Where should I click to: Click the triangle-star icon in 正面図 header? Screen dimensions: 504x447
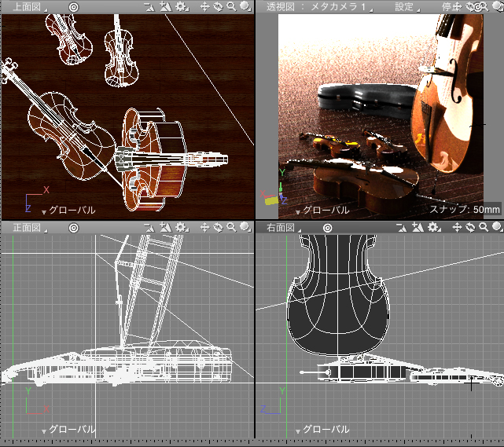(166, 227)
